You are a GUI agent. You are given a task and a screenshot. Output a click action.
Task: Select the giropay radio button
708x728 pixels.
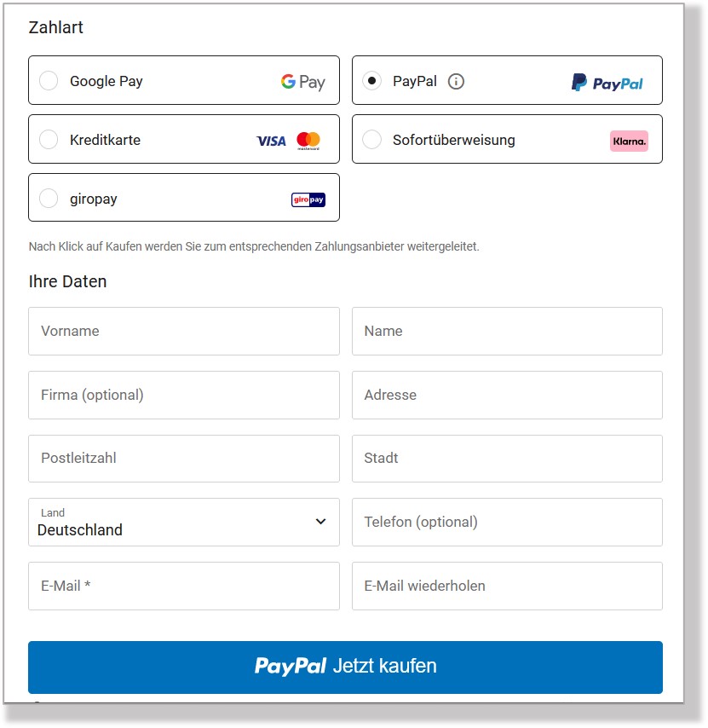49,199
